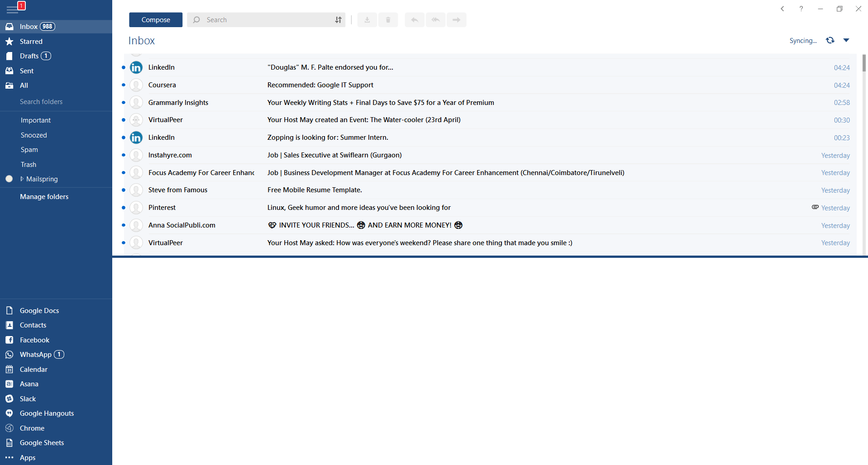Open the inbox filter dropdown arrow
Image resolution: width=868 pixels, height=465 pixels.
tap(846, 40)
